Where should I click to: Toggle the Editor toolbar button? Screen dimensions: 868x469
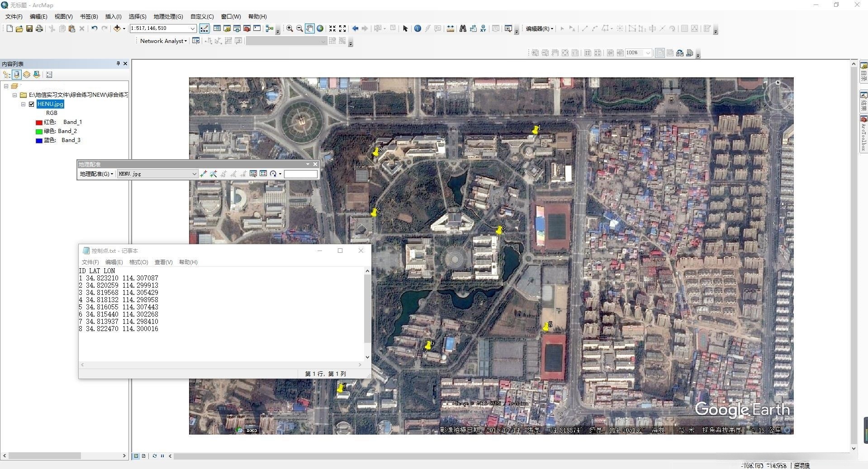click(x=204, y=28)
